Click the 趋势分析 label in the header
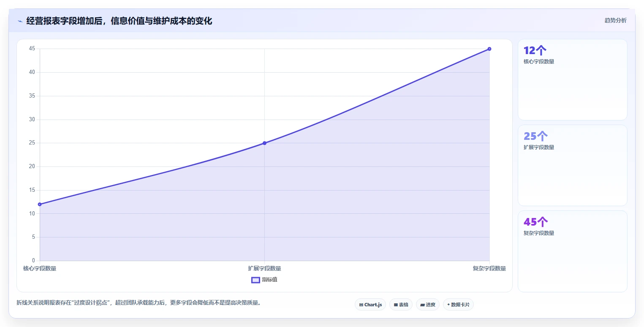This screenshot has width=644, height=327. coord(615,20)
